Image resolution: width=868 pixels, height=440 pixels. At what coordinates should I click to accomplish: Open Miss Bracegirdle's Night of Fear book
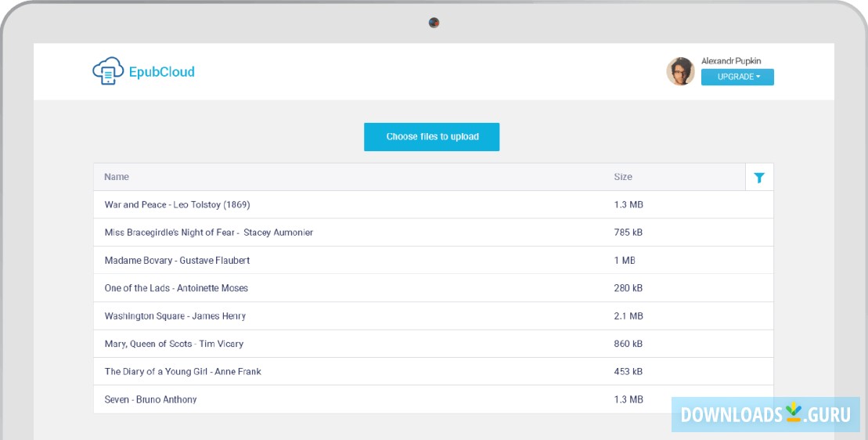(209, 233)
